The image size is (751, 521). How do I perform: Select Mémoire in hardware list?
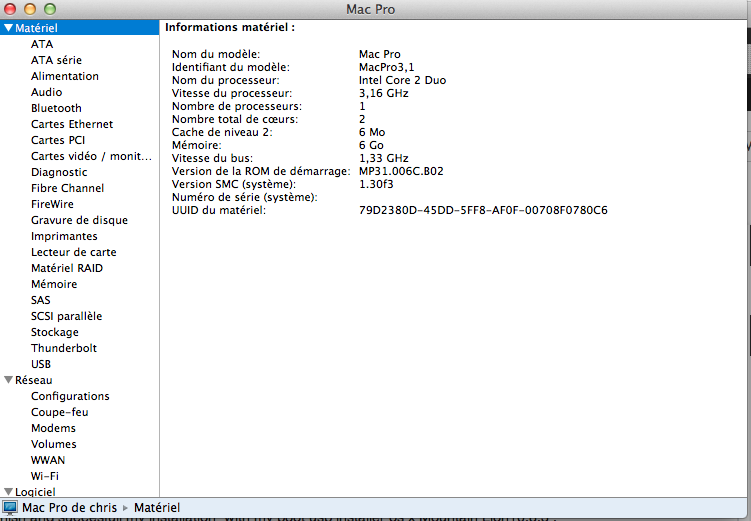click(x=54, y=284)
